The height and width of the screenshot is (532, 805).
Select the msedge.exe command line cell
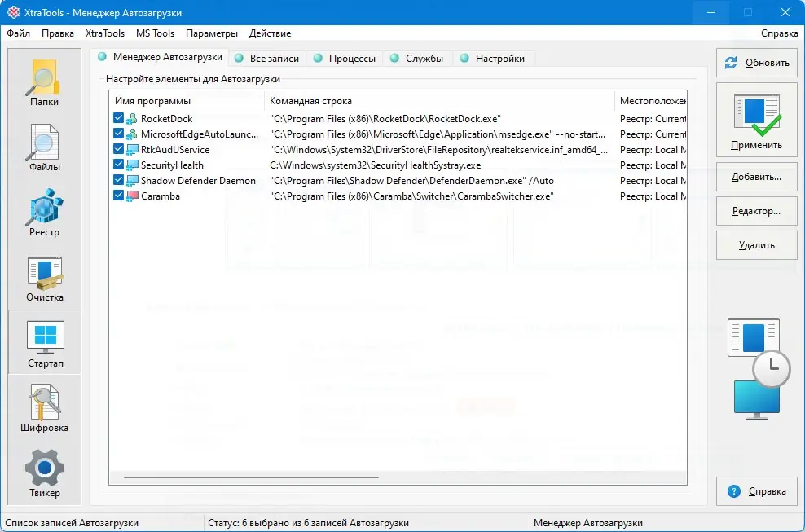tap(438, 134)
